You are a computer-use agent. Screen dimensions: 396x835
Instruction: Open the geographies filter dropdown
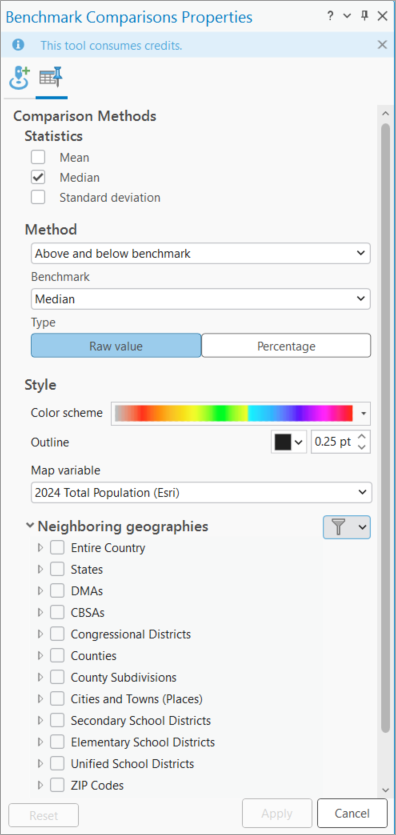coord(346,527)
